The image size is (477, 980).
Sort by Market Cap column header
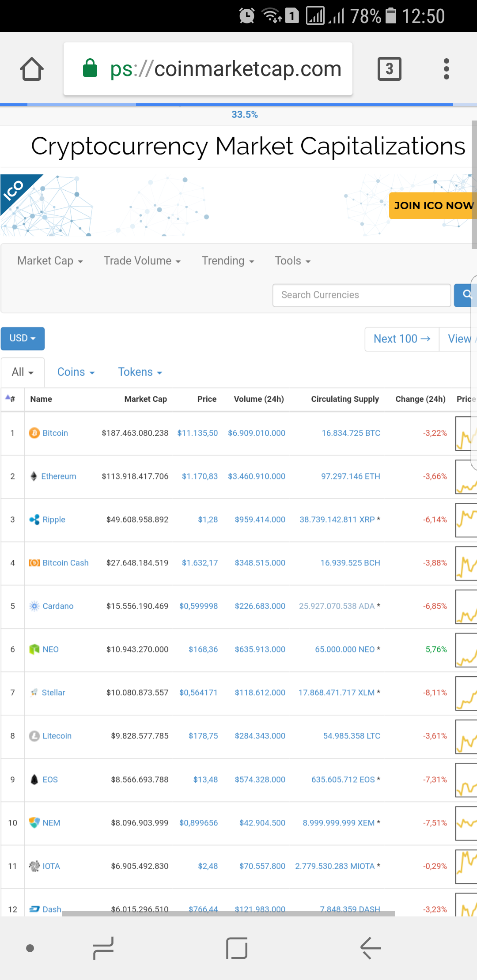pos(146,399)
